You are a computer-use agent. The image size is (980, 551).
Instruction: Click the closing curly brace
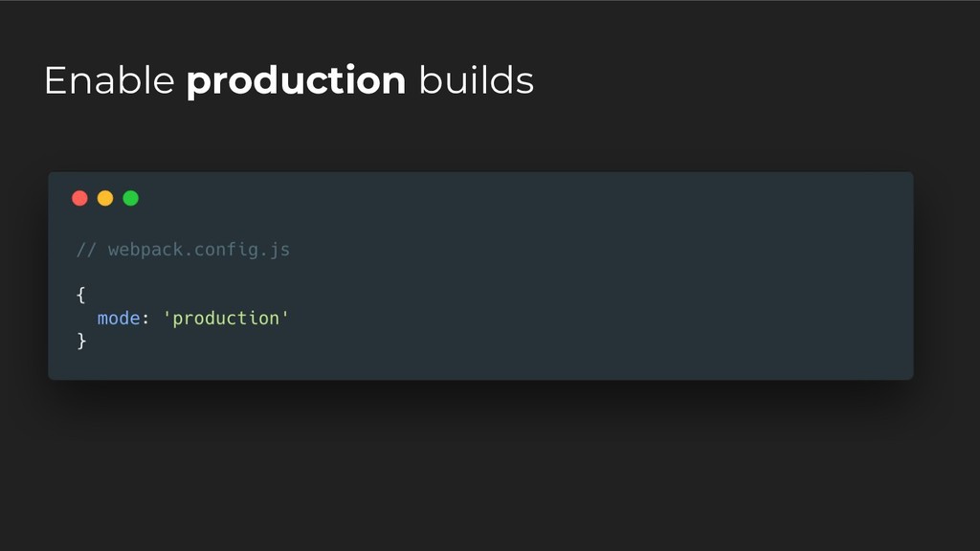click(x=81, y=341)
